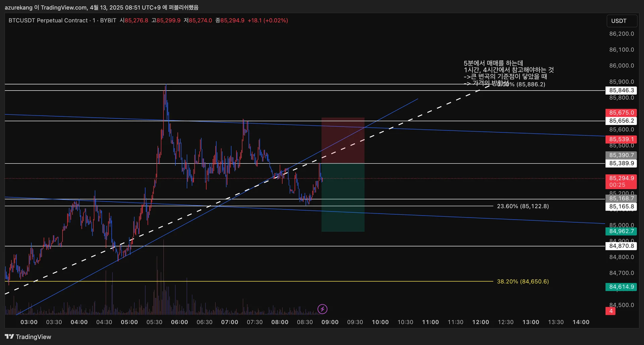Image resolution: width=644 pixels, height=345 pixels.
Task: Click the green 84,962.7 target price label
Action: (621, 231)
